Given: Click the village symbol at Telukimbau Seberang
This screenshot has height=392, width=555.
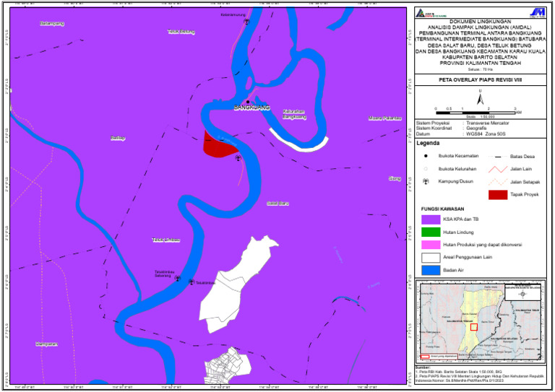Looking at the screenshot, I should (178, 279).
